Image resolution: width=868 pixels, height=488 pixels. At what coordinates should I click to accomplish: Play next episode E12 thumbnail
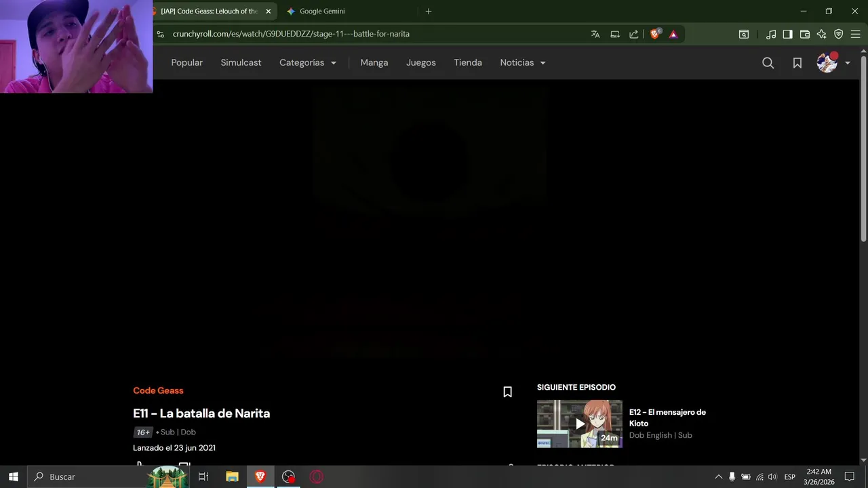coord(580,424)
